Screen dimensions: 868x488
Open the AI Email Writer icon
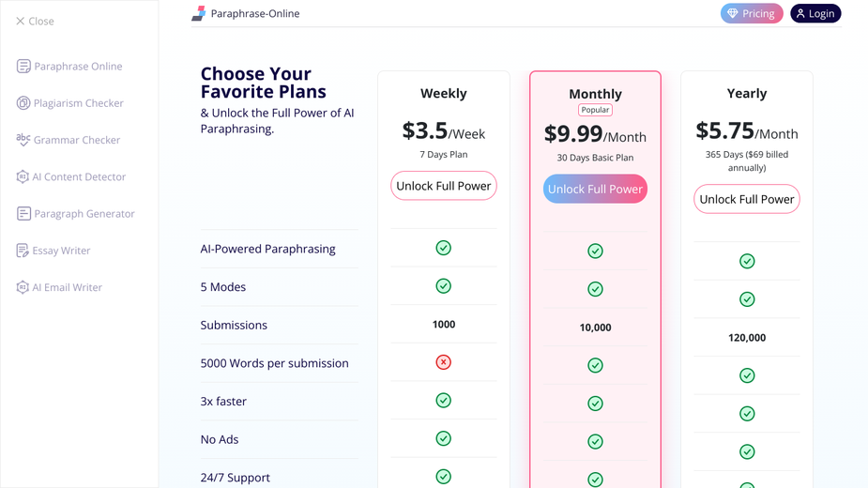[23, 287]
